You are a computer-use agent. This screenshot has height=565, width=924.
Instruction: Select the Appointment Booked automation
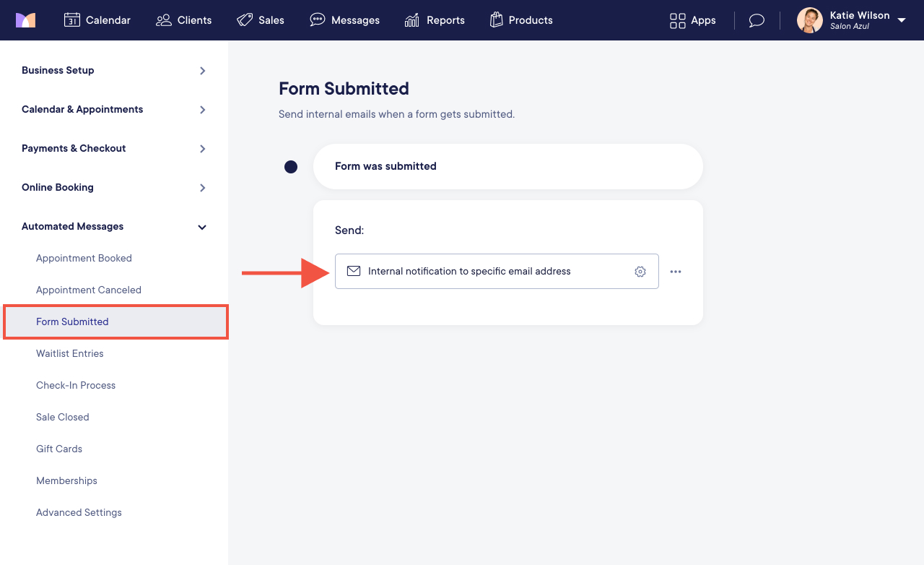coord(84,258)
